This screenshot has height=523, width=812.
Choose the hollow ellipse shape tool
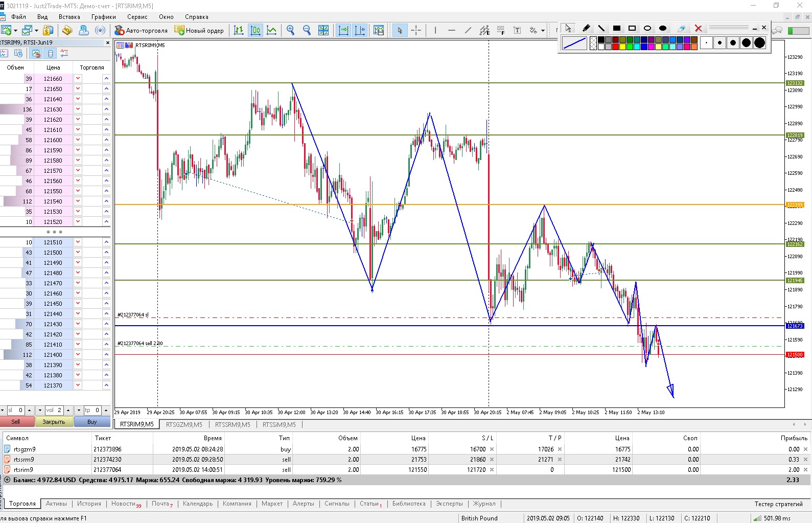pyautogui.click(x=647, y=28)
